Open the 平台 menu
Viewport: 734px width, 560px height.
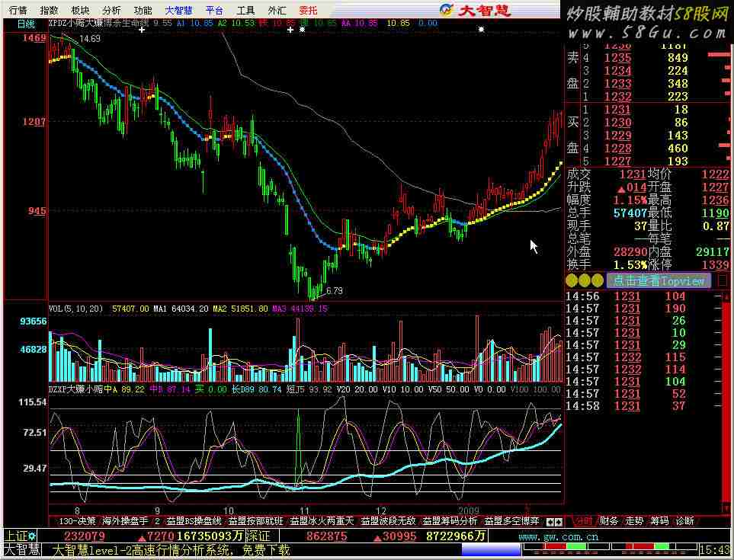click(x=214, y=10)
